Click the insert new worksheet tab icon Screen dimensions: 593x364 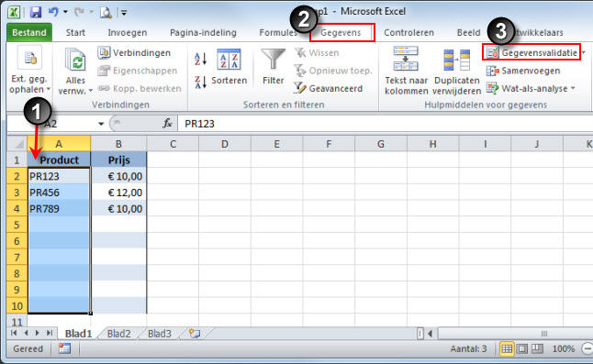pos(195,334)
